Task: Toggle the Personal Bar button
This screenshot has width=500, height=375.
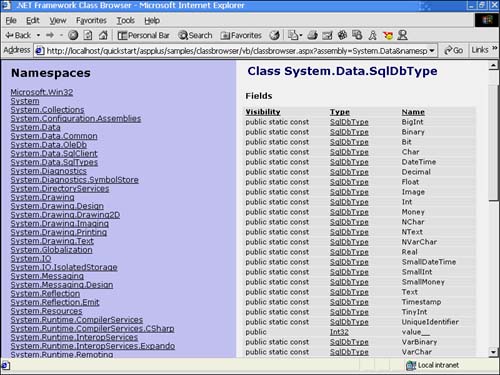Action: click(143, 35)
